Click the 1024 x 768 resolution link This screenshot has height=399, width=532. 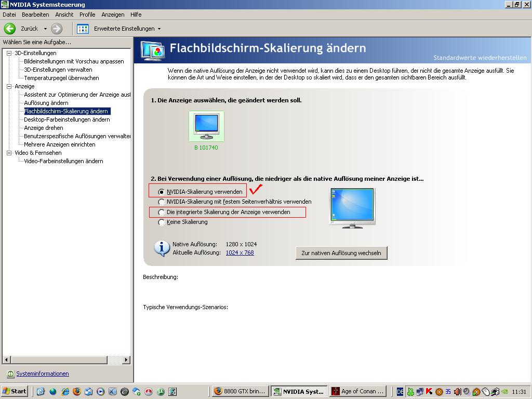[x=240, y=253]
